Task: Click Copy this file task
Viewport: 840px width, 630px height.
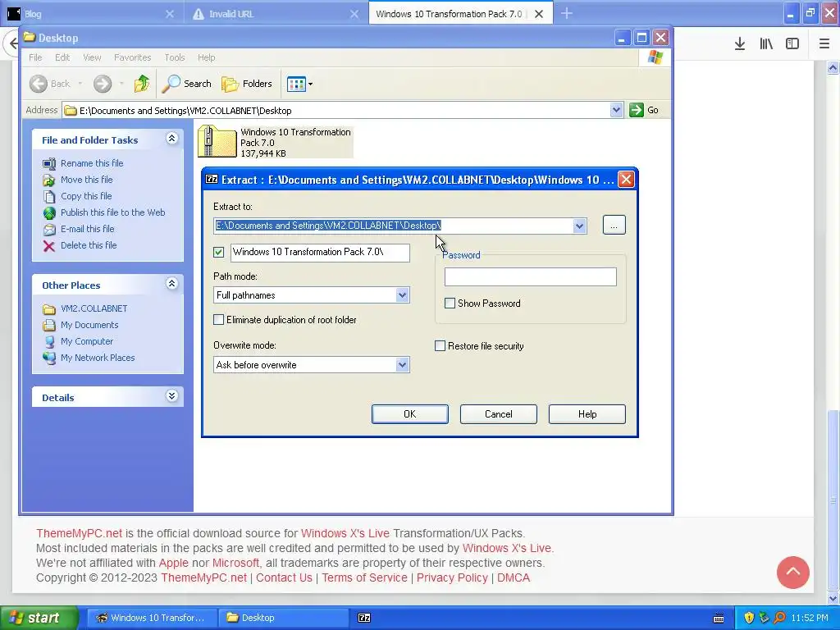Action: pyautogui.click(x=86, y=196)
